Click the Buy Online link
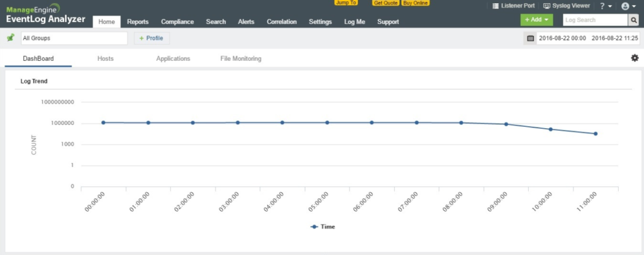 415,3
